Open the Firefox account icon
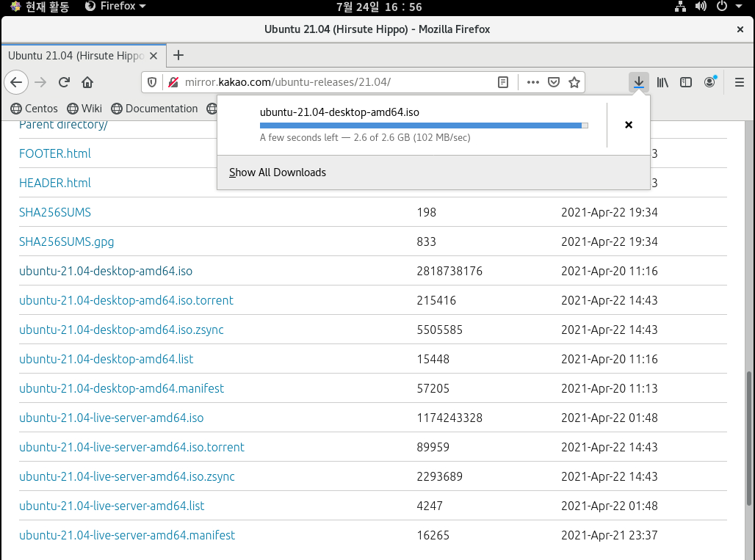755x560 pixels. pos(709,82)
